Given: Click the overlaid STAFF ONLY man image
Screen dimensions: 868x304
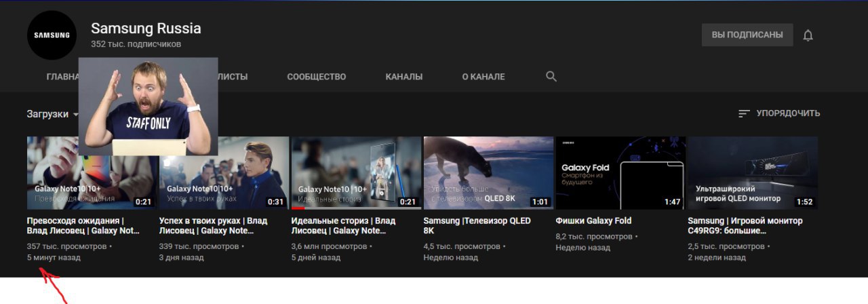Looking at the screenshot, I should click(x=149, y=106).
